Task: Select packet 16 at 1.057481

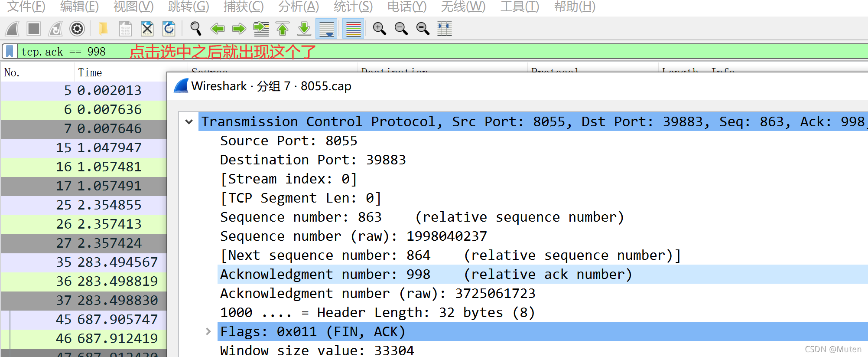Action: [x=84, y=167]
